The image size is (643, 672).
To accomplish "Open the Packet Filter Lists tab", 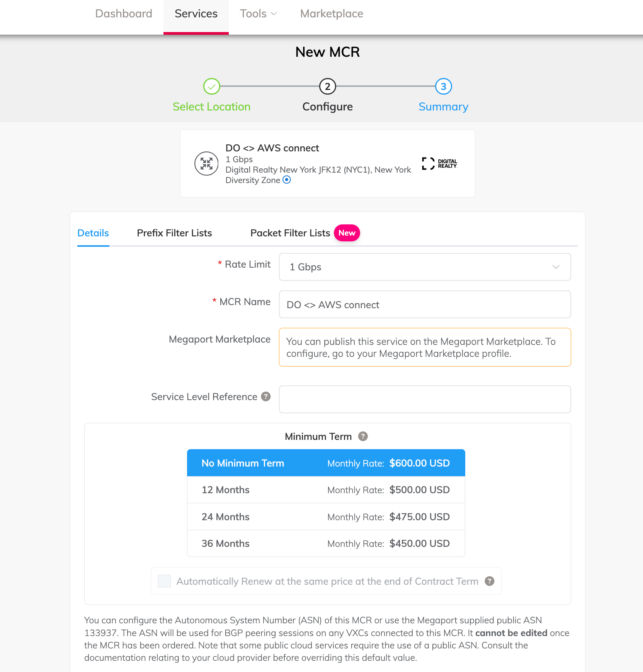I will tap(290, 233).
